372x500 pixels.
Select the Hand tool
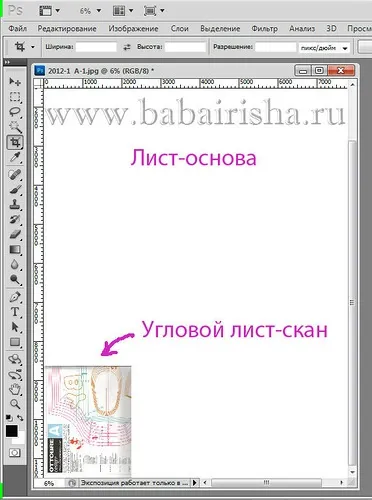[15, 389]
